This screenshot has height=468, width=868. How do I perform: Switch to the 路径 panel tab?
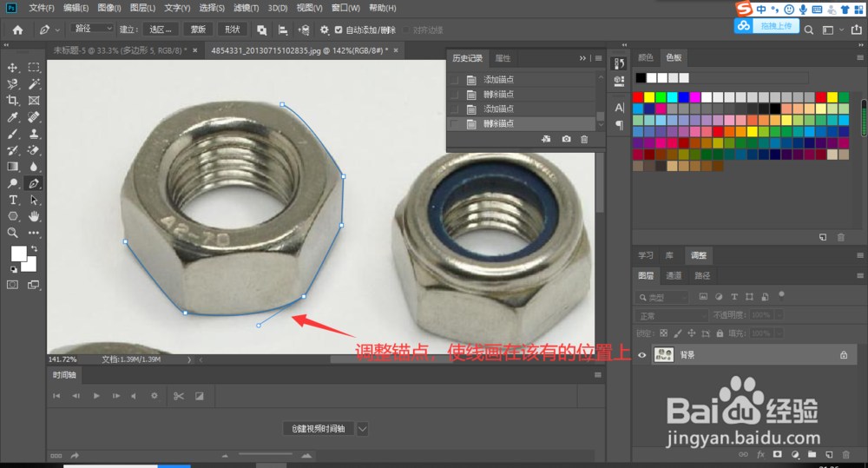pyautogui.click(x=702, y=276)
